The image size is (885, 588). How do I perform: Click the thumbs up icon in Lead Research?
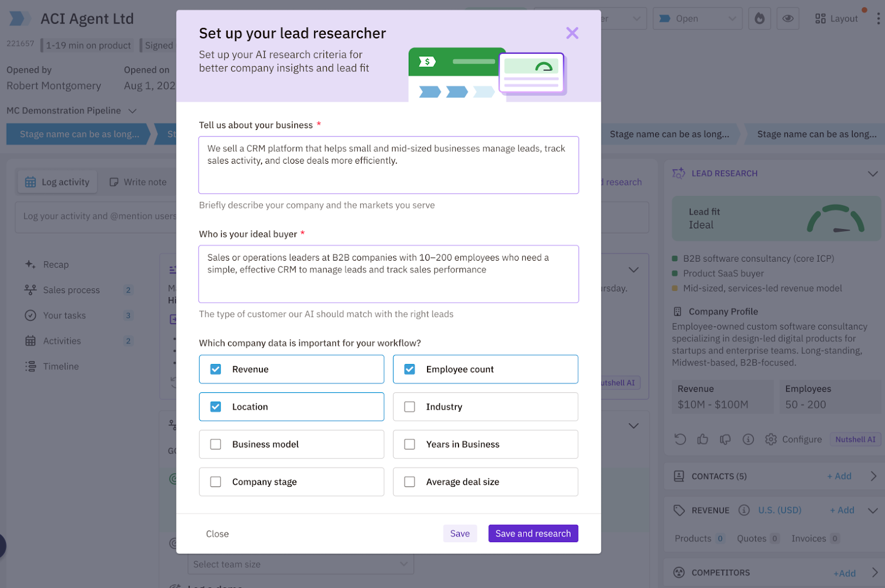(702, 439)
